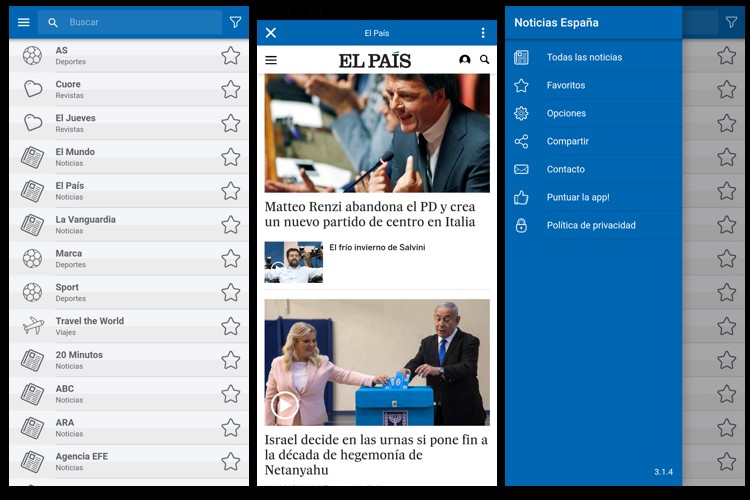Focus the Buscar search field
The width and height of the screenshot is (750, 500).
130,22
